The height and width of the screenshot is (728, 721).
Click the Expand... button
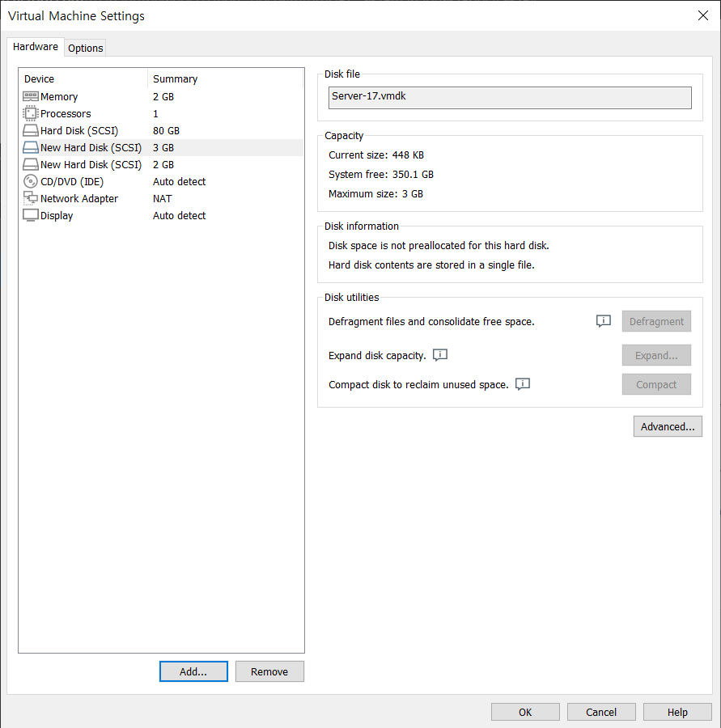point(656,355)
